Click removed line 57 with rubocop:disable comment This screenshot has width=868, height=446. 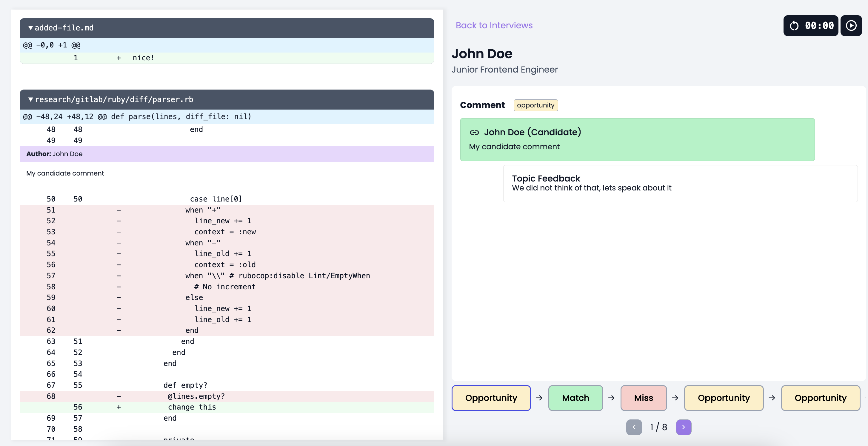pos(227,276)
